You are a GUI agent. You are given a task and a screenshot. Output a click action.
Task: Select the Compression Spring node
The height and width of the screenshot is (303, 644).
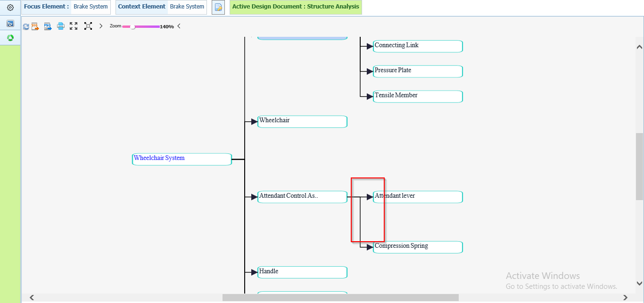(418, 247)
